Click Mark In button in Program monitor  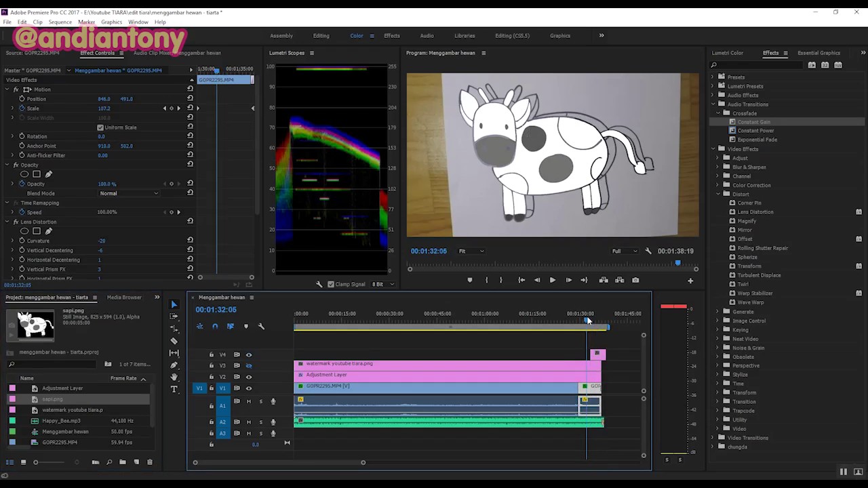pyautogui.click(x=486, y=280)
